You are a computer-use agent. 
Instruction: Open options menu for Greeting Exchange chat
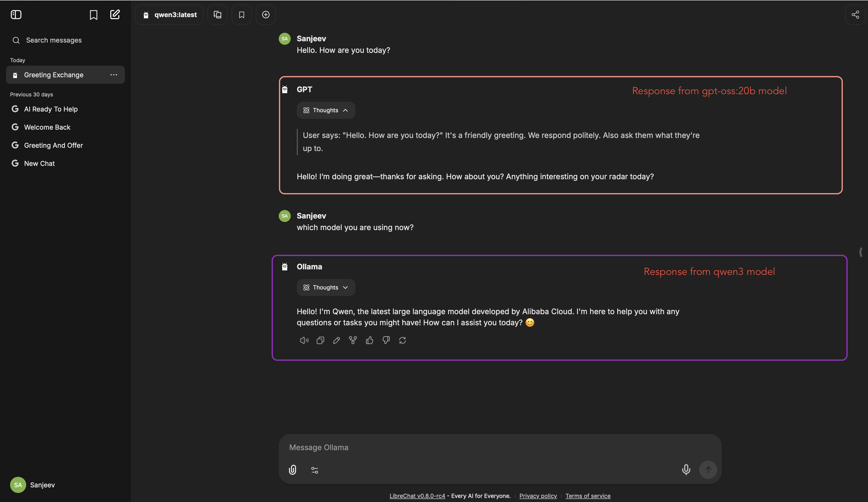[x=114, y=75]
